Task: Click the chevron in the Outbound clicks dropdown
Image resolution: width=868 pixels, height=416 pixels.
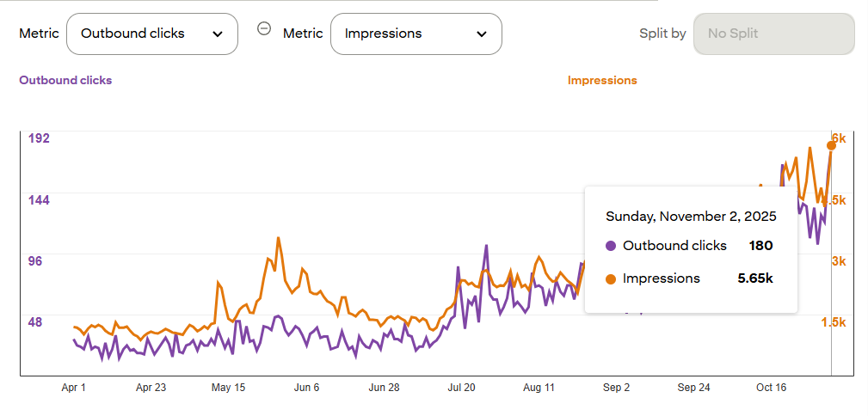Action: pyautogui.click(x=218, y=34)
